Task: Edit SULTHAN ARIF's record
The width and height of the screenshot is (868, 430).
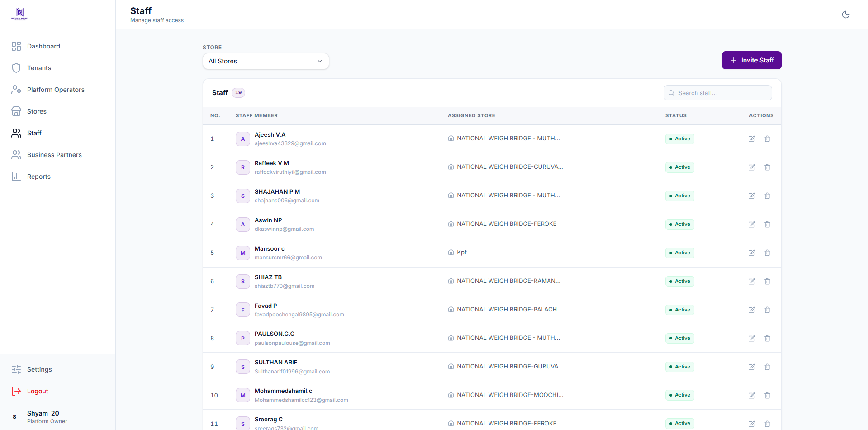Action: [x=751, y=367]
